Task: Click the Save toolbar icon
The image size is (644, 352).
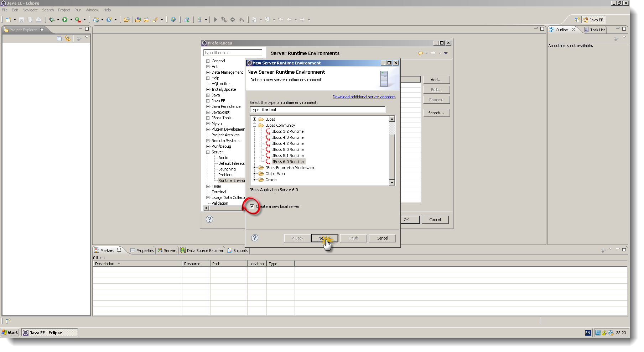Action: 21,20
